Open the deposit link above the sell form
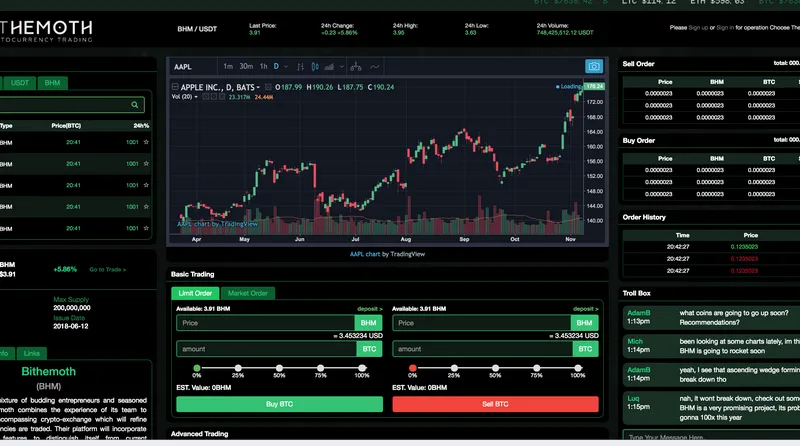 [x=585, y=309]
